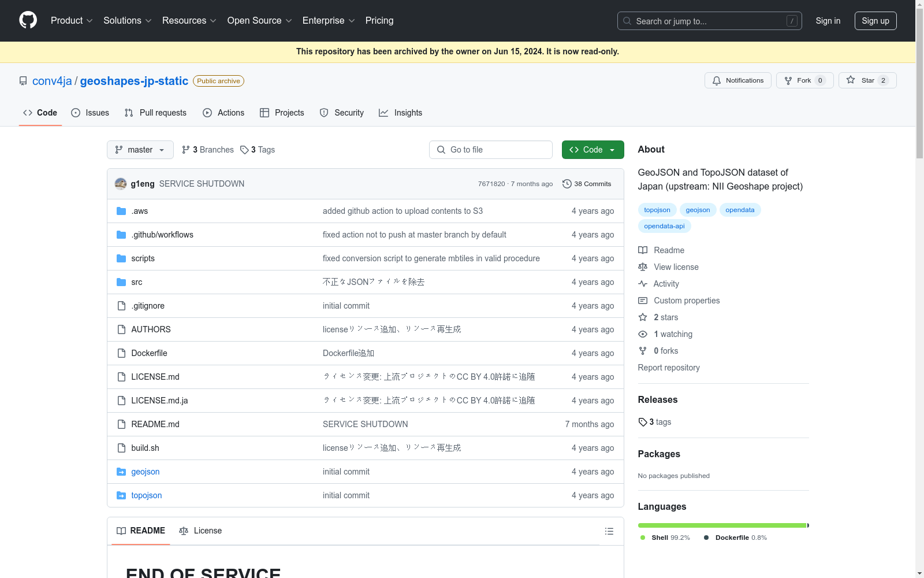Click the Custom properties note icon

[x=643, y=301]
